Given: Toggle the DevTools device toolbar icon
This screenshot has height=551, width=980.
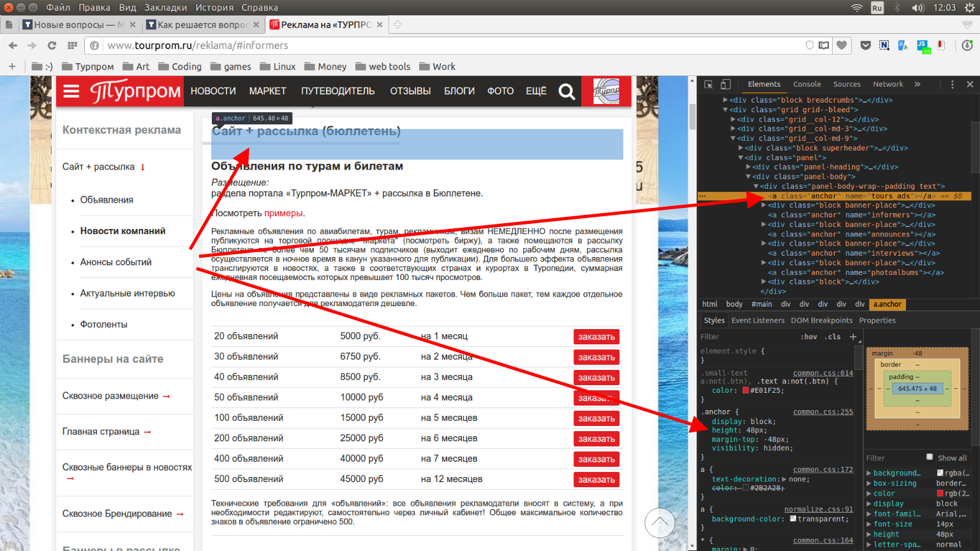Looking at the screenshot, I should tap(725, 84).
